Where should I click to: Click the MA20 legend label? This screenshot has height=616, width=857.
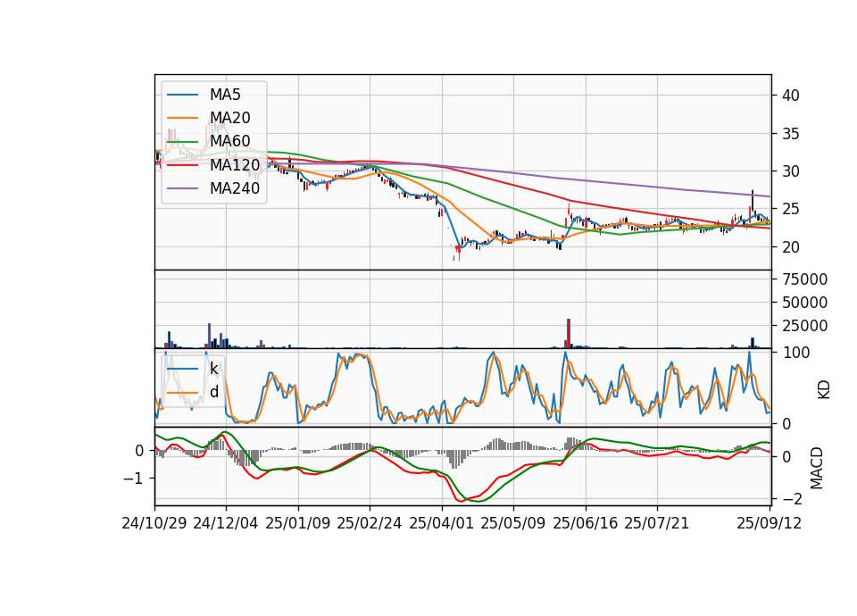(229, 118)
